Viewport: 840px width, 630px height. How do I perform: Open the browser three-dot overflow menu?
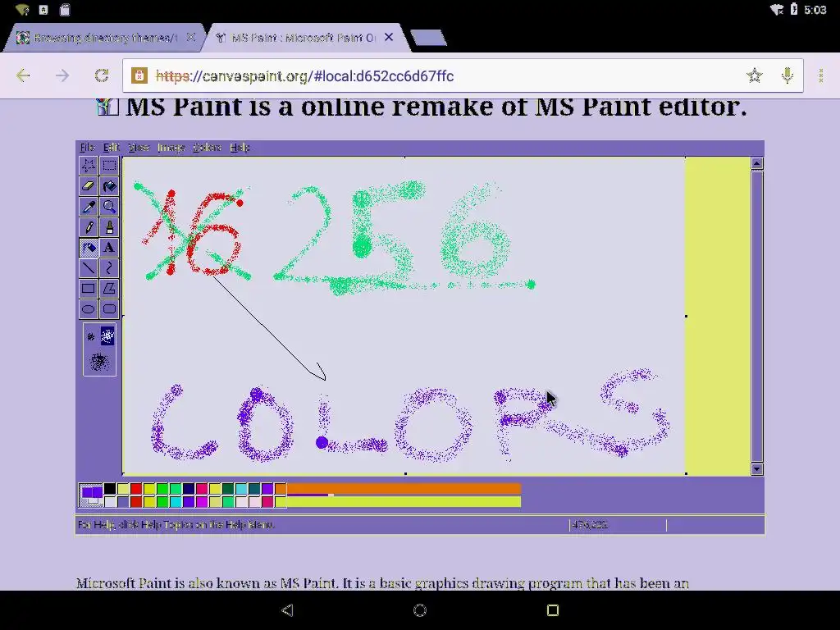tap(820, 75)
